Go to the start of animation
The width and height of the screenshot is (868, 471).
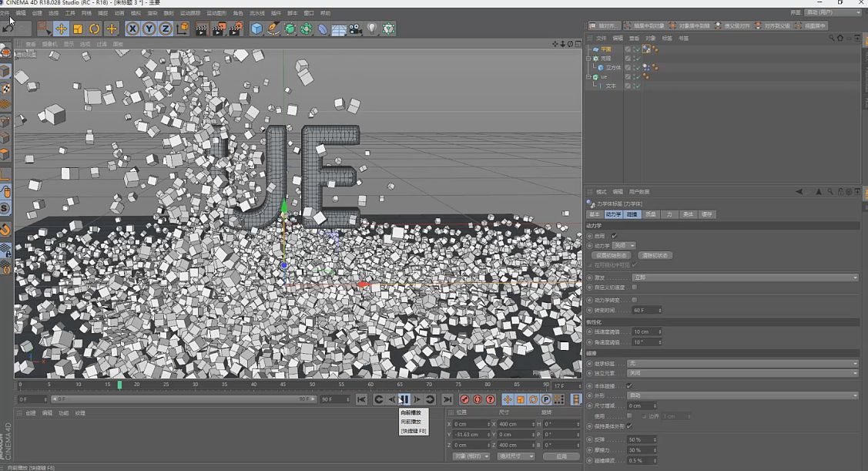(x=361, y=399)
